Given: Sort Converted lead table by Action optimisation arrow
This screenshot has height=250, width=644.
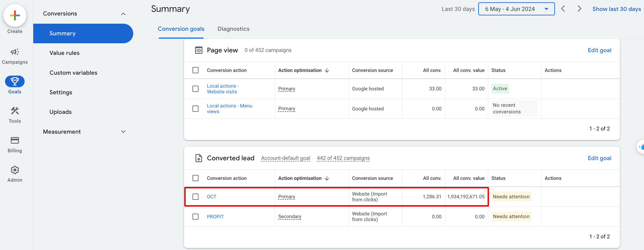Looking at the screenshot, I should (327, 179).
